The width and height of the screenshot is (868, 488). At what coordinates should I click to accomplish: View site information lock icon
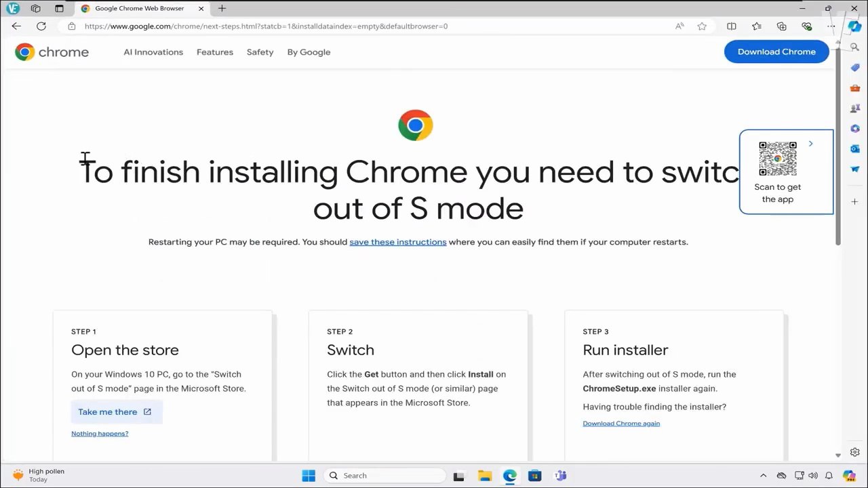click(72, 26)
